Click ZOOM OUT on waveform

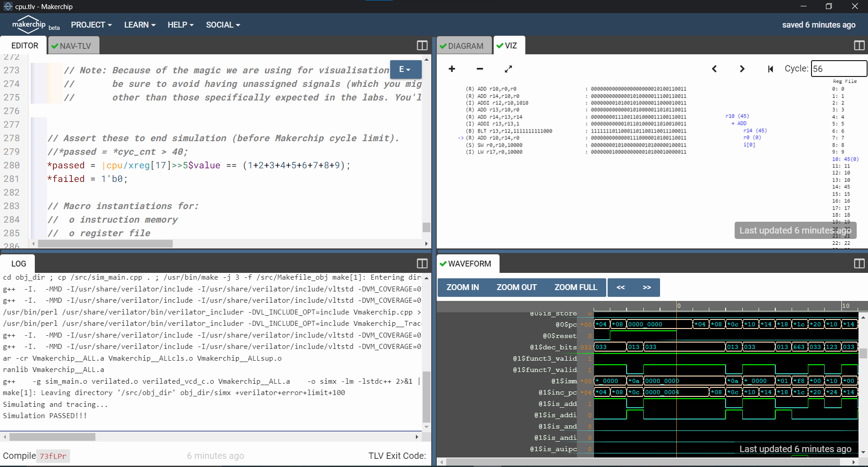pos(516,287)
